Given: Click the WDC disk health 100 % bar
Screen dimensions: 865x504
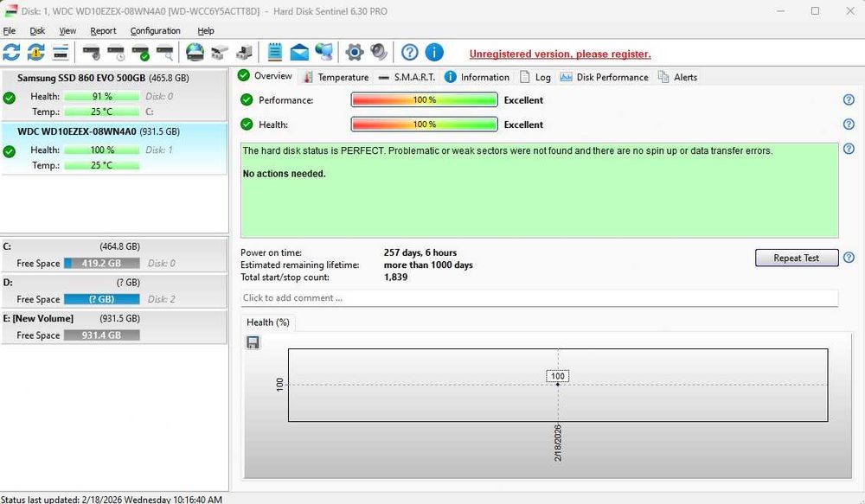Looking at the screenshot, I should pyautogui.click(x=101, y=150).
